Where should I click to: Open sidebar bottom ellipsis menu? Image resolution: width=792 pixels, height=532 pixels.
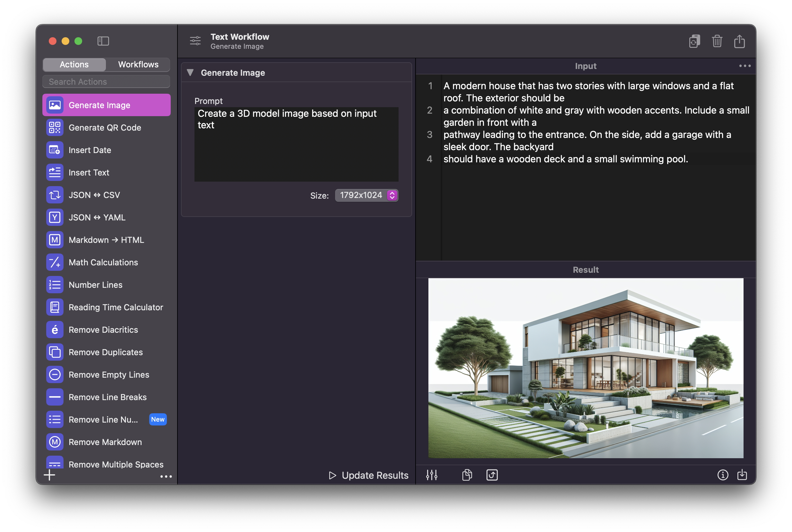(166, 477)
